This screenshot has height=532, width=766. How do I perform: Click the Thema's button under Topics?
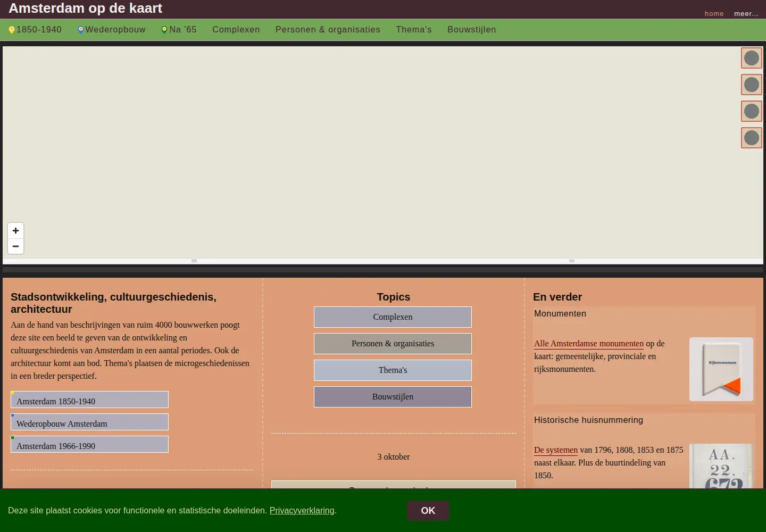393,370
